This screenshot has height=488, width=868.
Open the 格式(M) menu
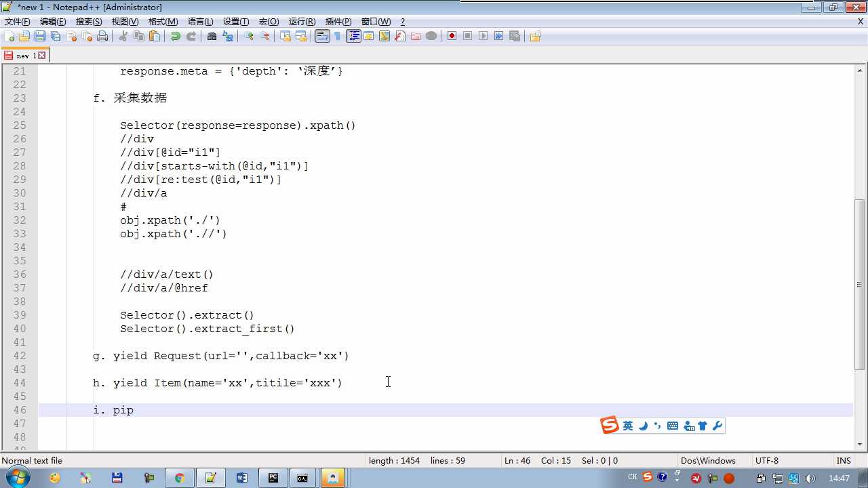(163, 22)
